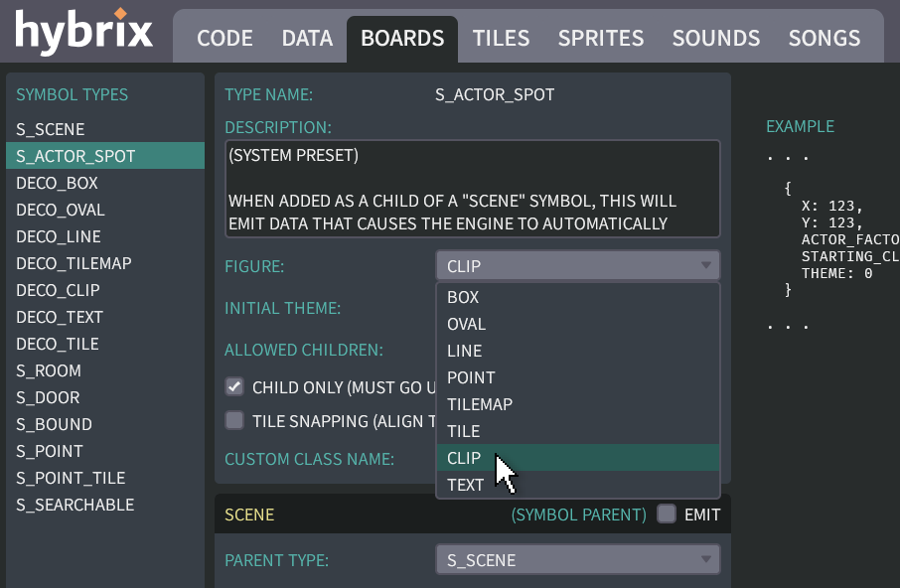This screenshot has height=588, width=900.
Task: Open the PARENT TYPE dropdown
Action: (577, 560)
